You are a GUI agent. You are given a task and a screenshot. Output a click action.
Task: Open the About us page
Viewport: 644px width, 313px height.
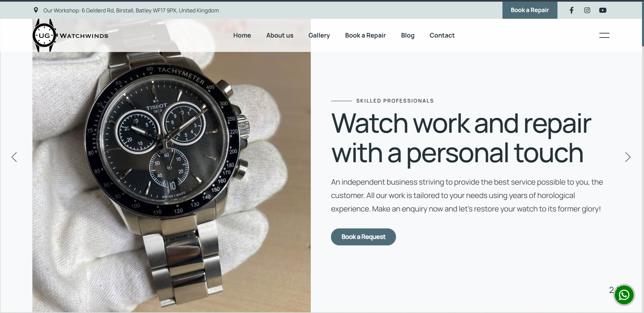[279, 35]
